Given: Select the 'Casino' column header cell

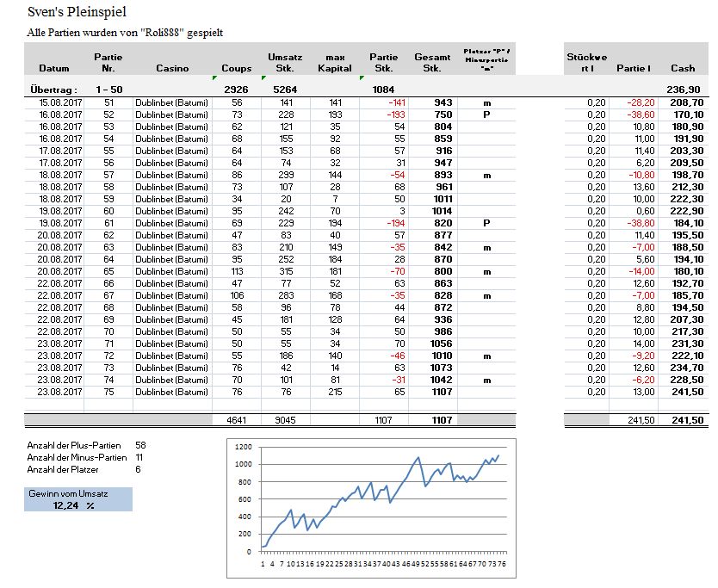Looking at the screenshot, I should [172, 68].
